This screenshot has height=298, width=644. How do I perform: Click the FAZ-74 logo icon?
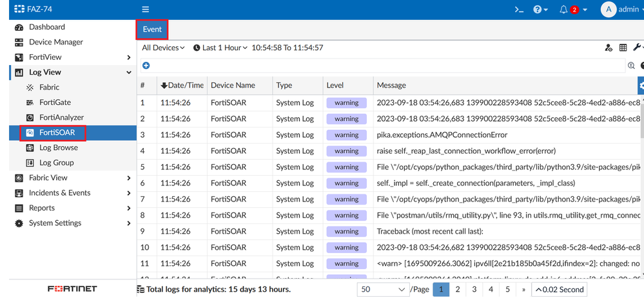click(x=19, y=9)
